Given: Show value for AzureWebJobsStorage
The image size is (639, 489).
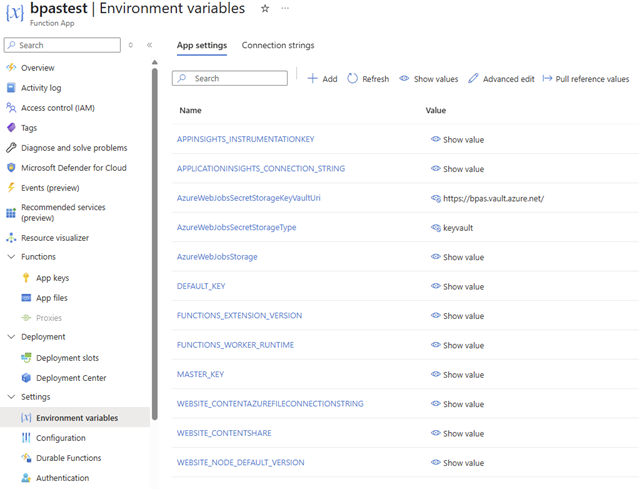Looking at the screenshot, I should [x=457, y=257].
